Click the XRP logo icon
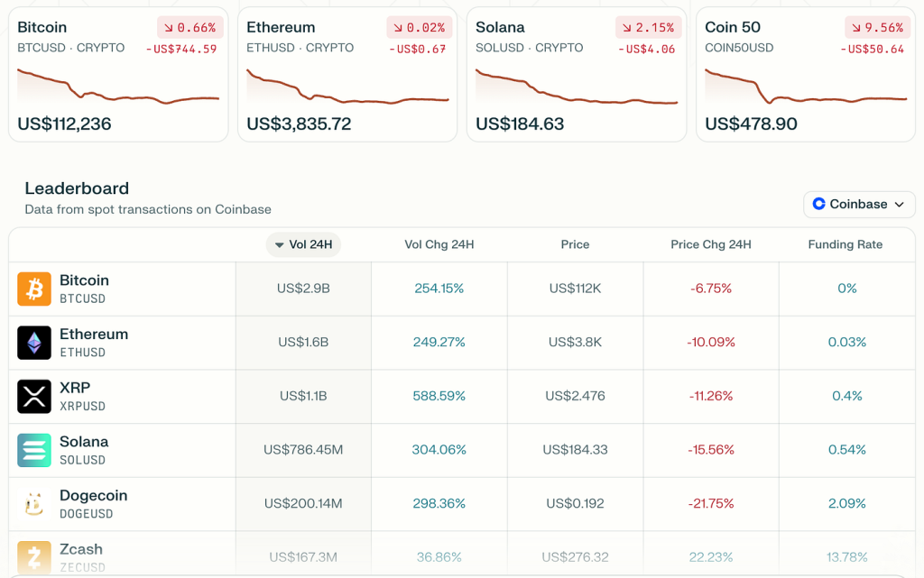924x578 pixels. click(34, 397)
